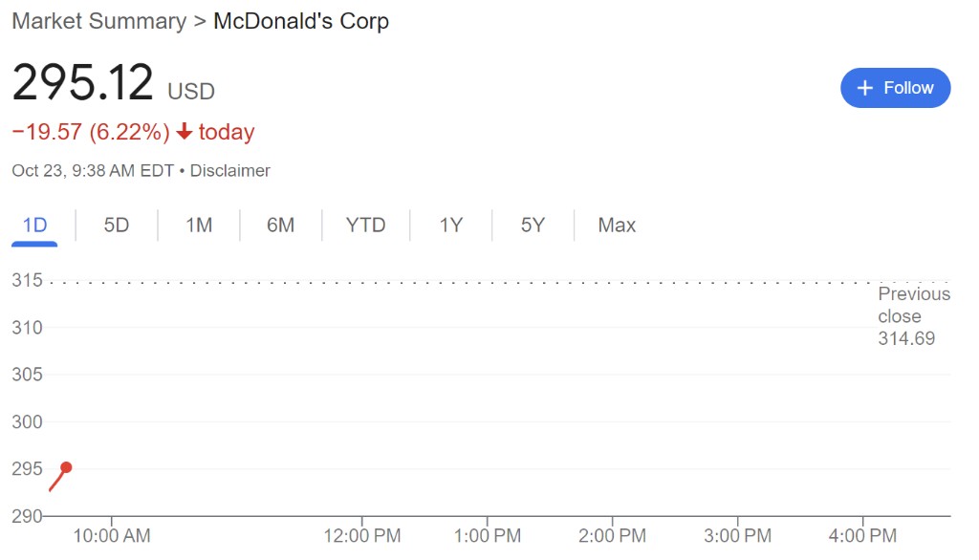This screenshot has width=979, height=560.
Task: Click the Follow button label
Action: 908,88
